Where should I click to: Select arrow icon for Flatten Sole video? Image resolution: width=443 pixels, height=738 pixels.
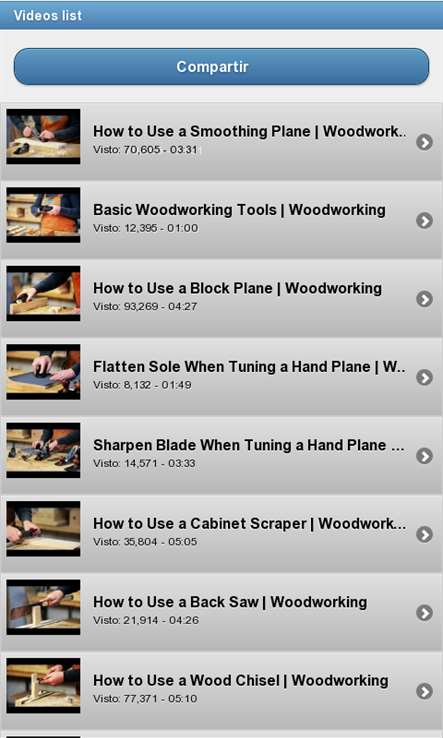pyautogui.click(x=424, y=377)
